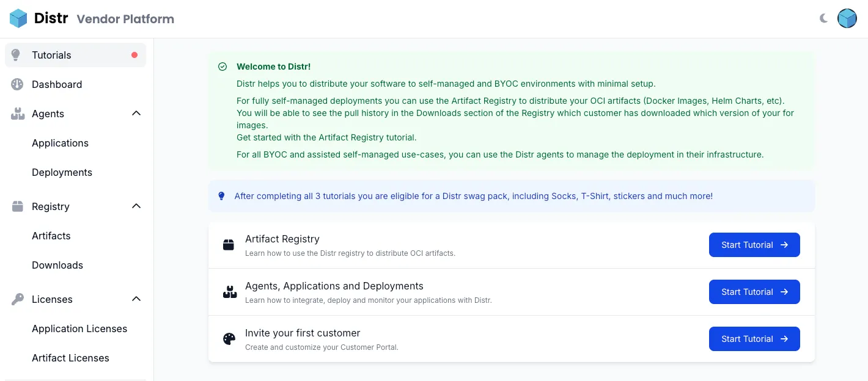Click the blue lightbulb in swag pack notice
This screenshot has height=381, width=868.
pyautogui.click(x=221, y=196)
